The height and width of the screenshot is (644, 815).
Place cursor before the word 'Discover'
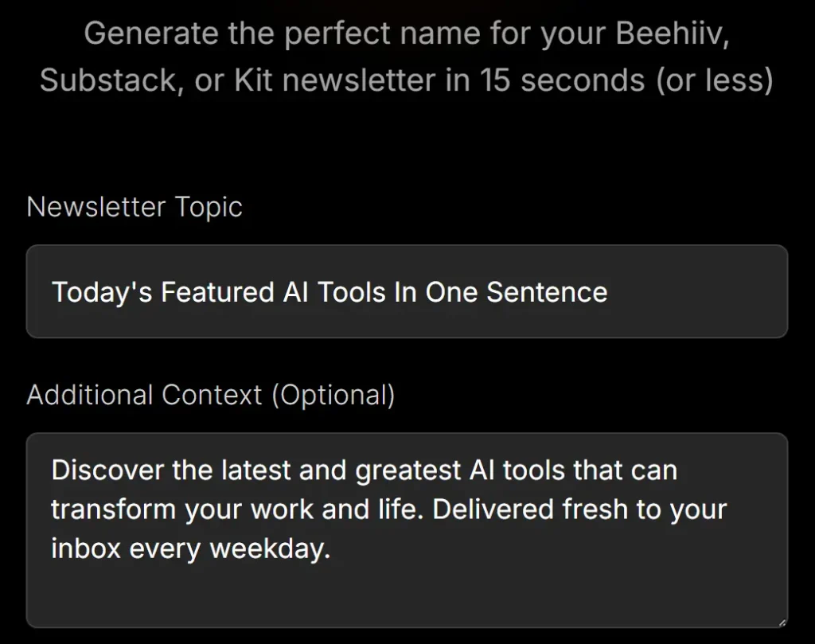click(x=53, y=470)
